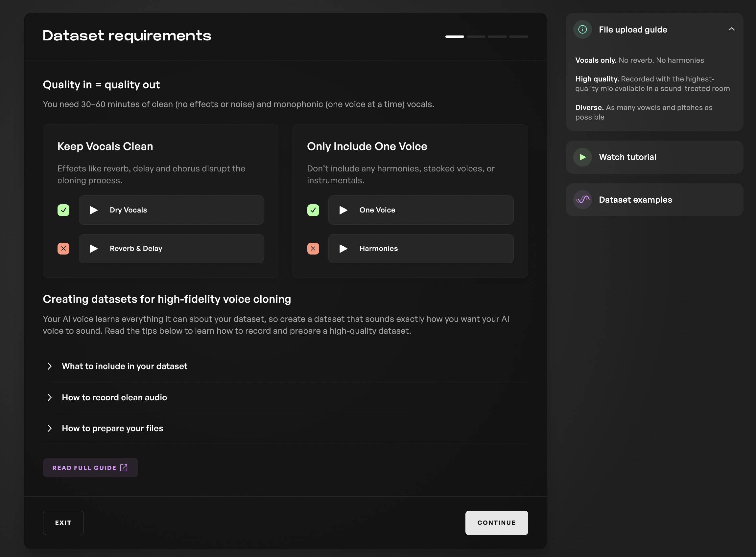Click external link icon on Read Full Guide
Viewport: 756px width, 557px height.
pos(124,468)
